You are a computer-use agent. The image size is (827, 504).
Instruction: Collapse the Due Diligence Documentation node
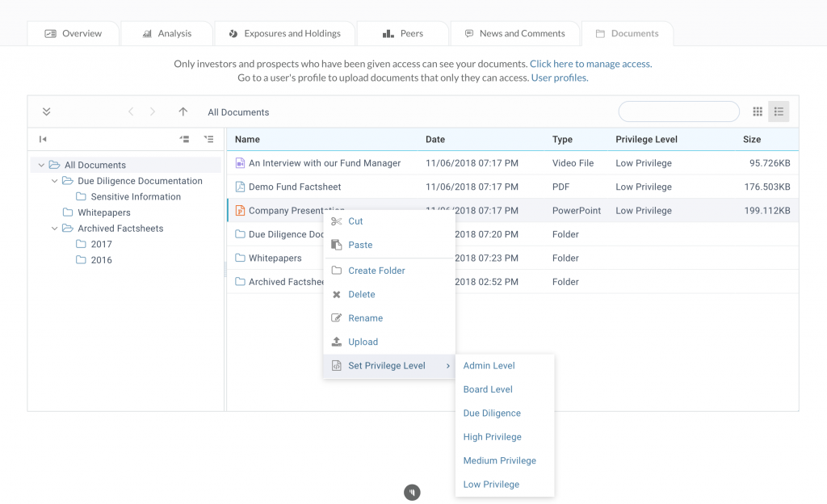pyautogui.click(x=55, y=180)
